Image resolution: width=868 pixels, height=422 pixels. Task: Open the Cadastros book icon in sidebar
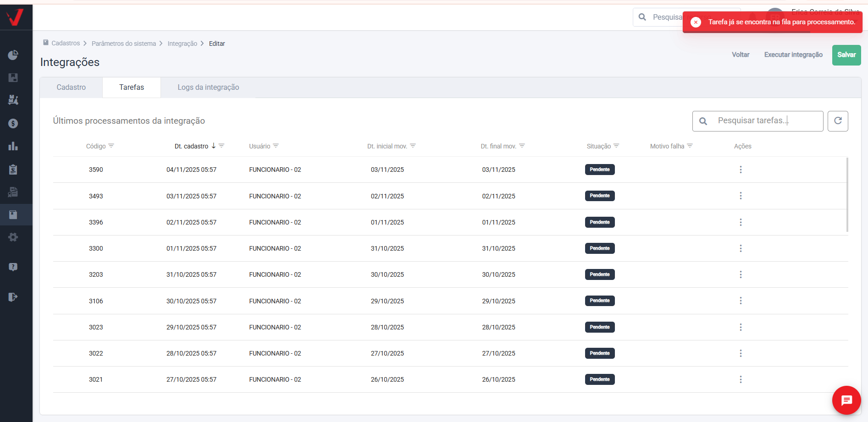pos(13,214)
